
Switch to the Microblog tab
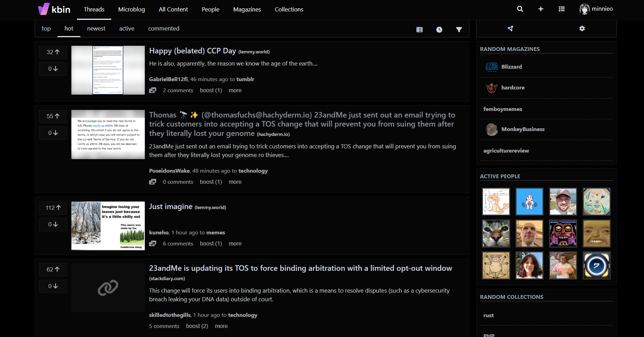click(x=132, y=9)
